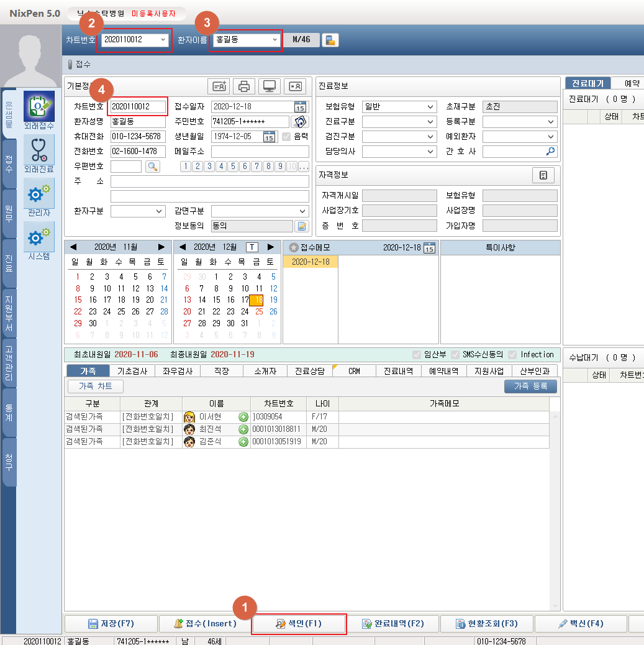Click the postal code search magnifier icon
The image size is (644, 645).
click(x=153, y=166)
